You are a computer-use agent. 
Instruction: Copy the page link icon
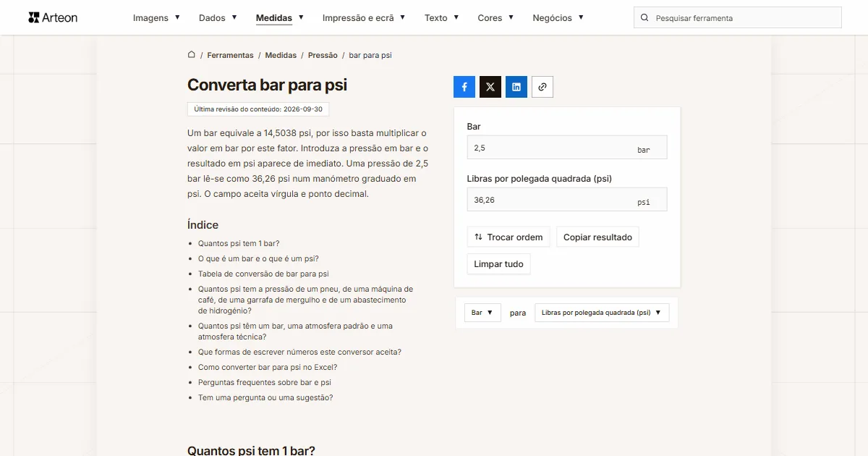tap(542, 87)
